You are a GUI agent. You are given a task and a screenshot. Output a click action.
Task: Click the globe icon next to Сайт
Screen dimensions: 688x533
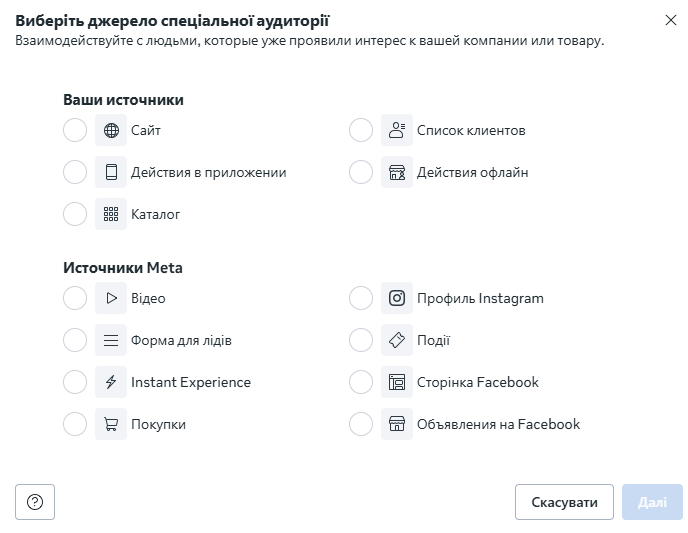(x=111, y=130)
